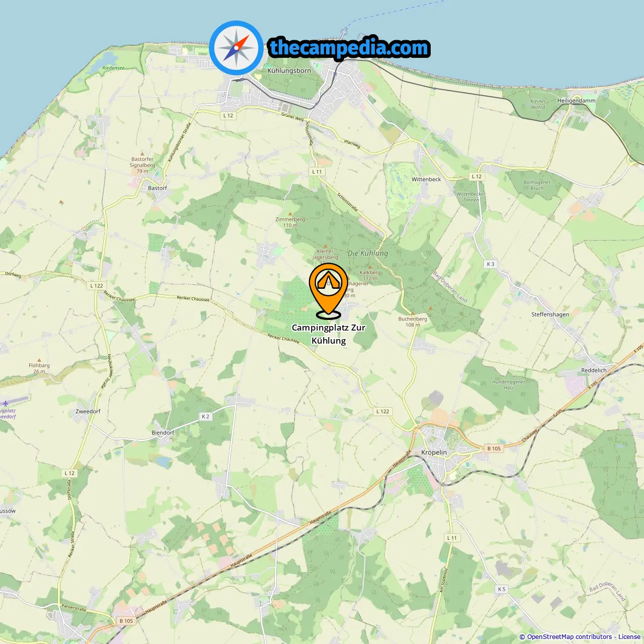The width and height of the screenshot is (644, 644).
Task: Click the compass logo icon
Action: (x=236, y=48)
